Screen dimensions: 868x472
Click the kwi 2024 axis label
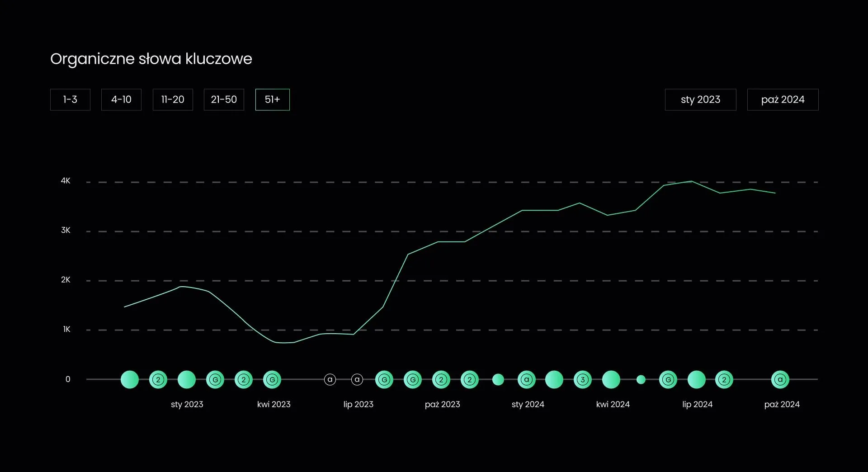pos(613,404)
